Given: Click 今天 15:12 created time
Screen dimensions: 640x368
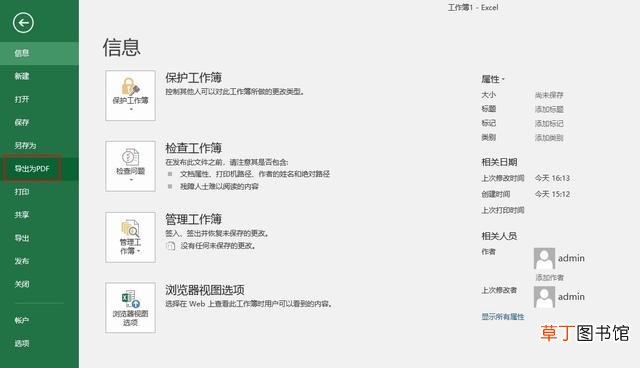Looking at the screenshot, I should (552, 194).
